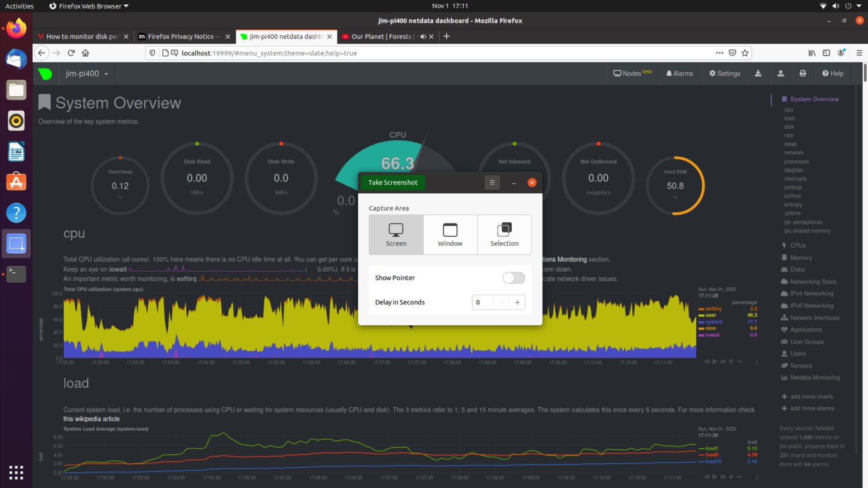Open screenshot dialog hamburger menu
The image size is (868, 488).
(492, 183)
